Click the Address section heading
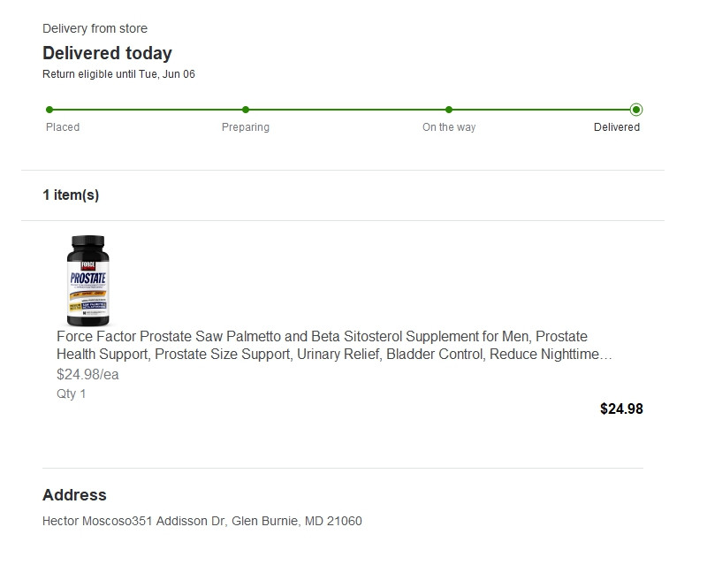Screen dimensions: 707x588 tap(74, 495)
